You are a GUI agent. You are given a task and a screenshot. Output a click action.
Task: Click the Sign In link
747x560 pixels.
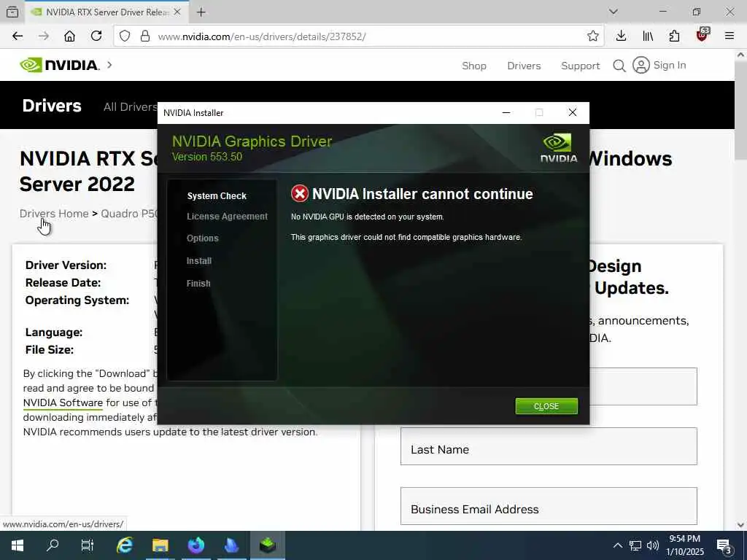point(670,65)
